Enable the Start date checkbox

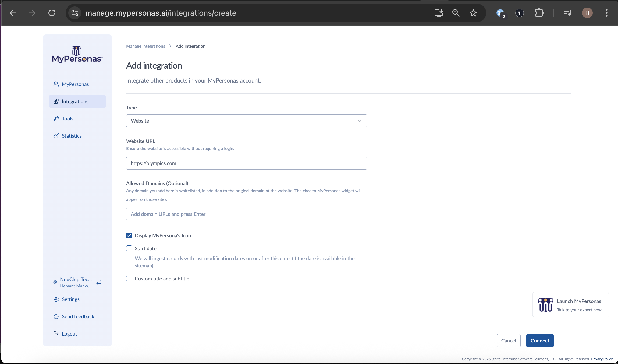pos(129,248)
